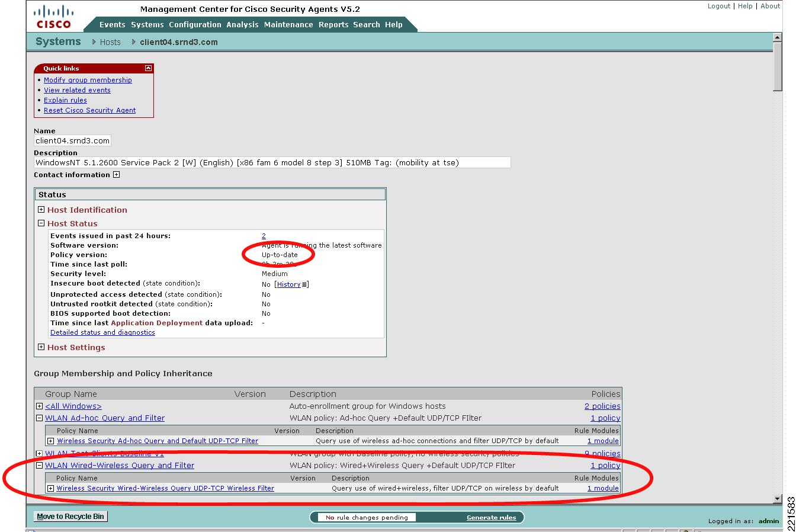Collapse WLAN Ad-hoc Query and Filter group
The image size is (796, 532).
pyautogui.click(x=39, y=418)
